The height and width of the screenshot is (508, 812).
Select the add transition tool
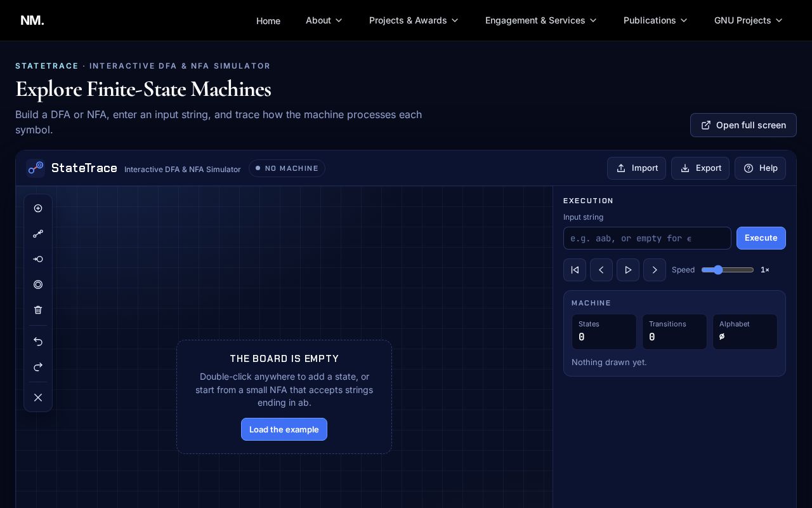tap(38, 234)
